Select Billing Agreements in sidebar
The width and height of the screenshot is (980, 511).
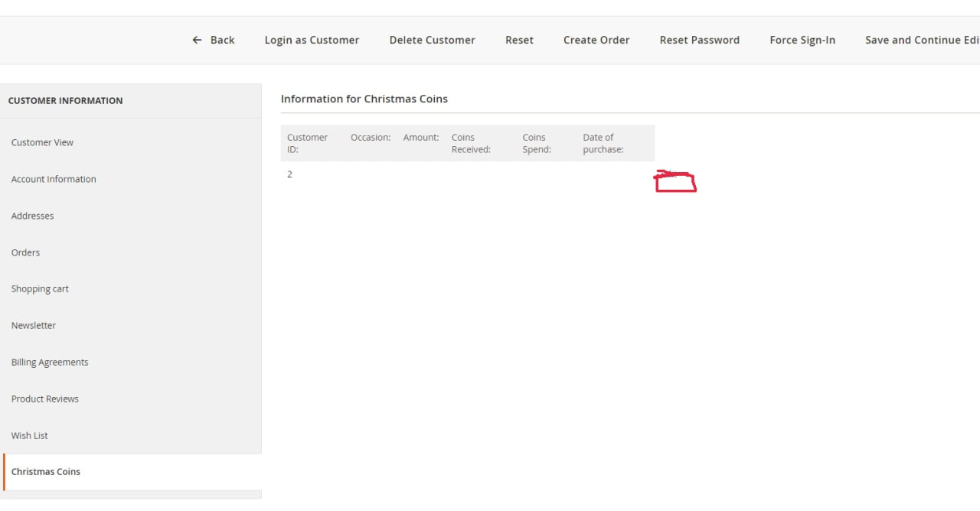pos(50,362)
